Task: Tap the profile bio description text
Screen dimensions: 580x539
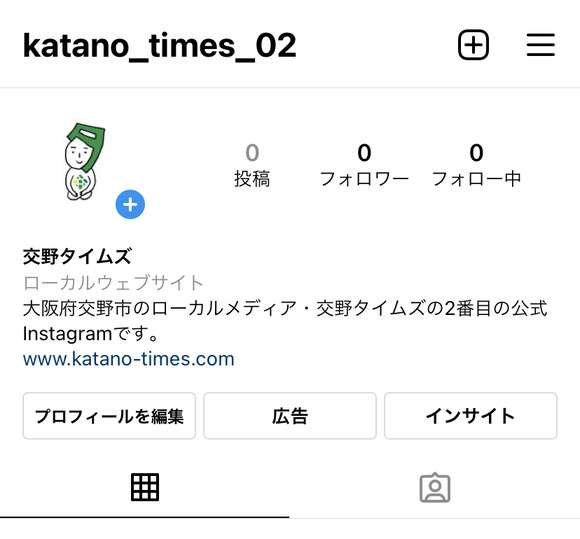Action: pos(285,321)
